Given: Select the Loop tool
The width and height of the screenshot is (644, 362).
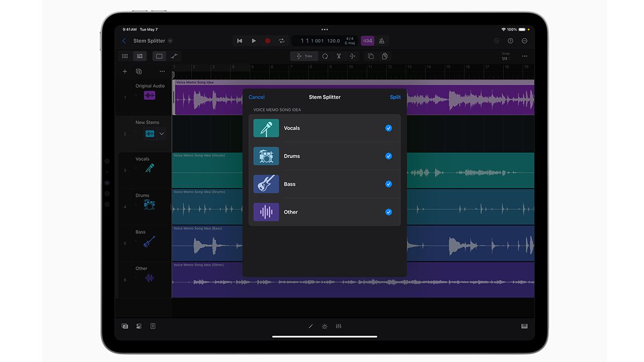Looking at the screenshot, I should tap(325, 56).
